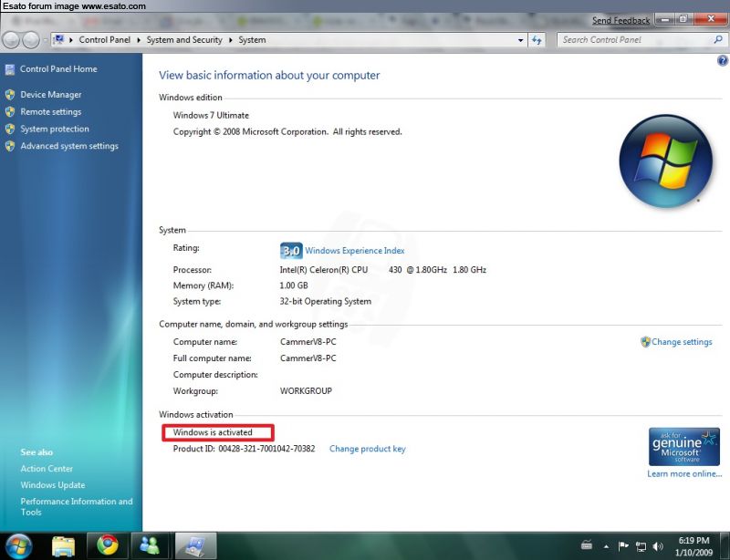Show hidden tray icons arrow
Viewport: 730px width, 560px height.
(606, 546)
